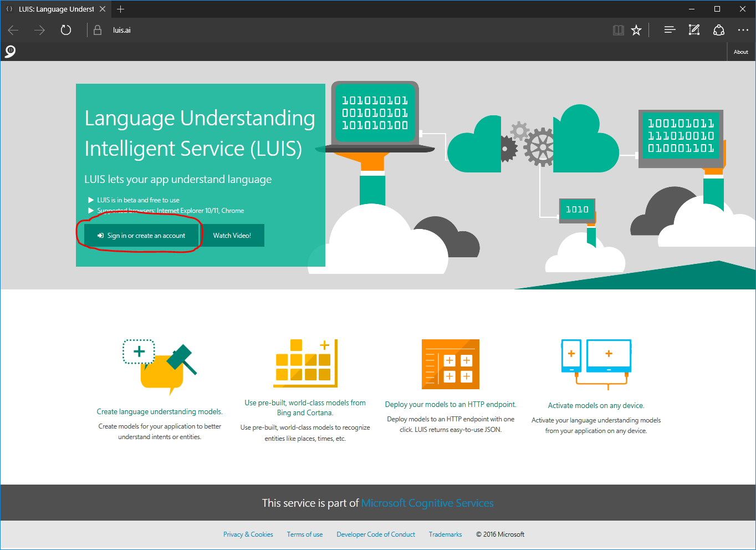Open a new browser tab

(x=120, y=9)
